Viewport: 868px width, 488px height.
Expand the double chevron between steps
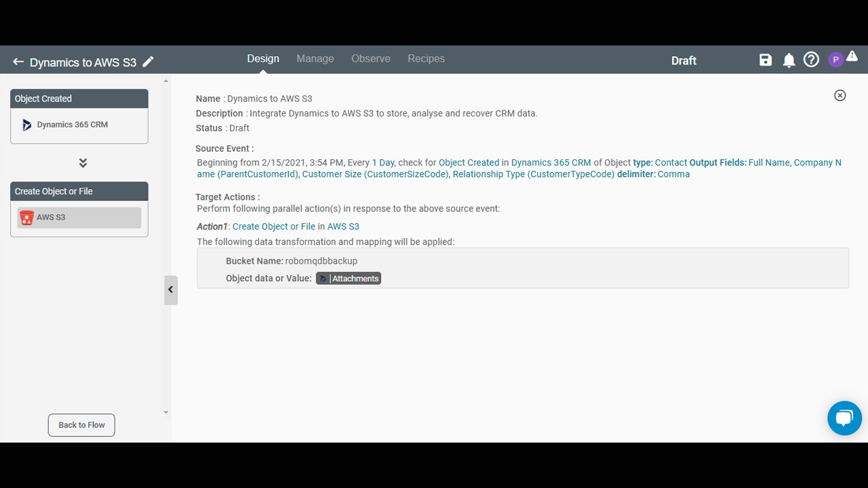pyautogui.click(x=83, y=163)
